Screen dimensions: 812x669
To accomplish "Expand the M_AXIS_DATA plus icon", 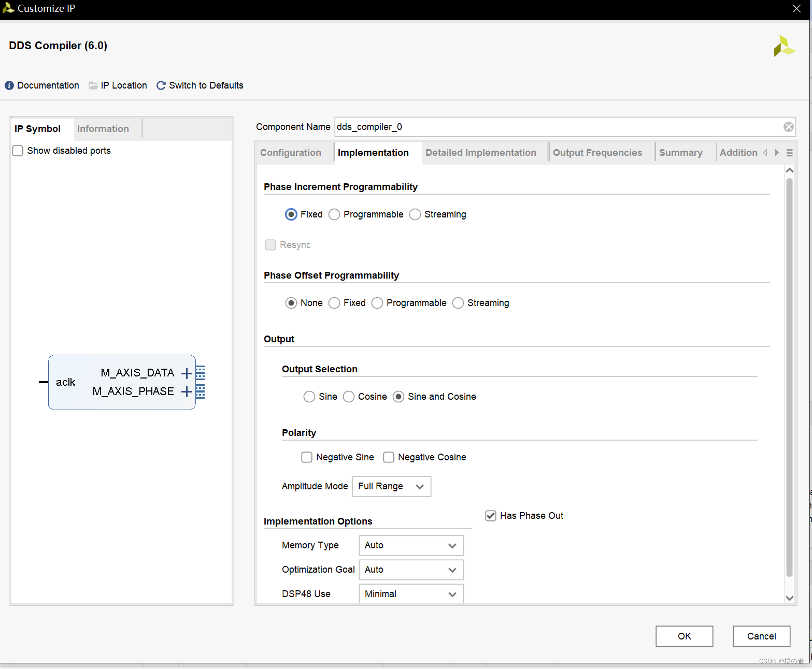I will point(187,373).
